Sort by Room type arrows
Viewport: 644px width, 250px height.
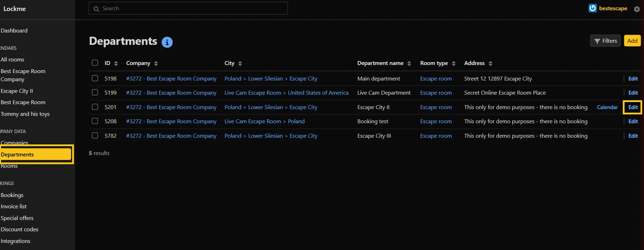click(x=454, y=64)
